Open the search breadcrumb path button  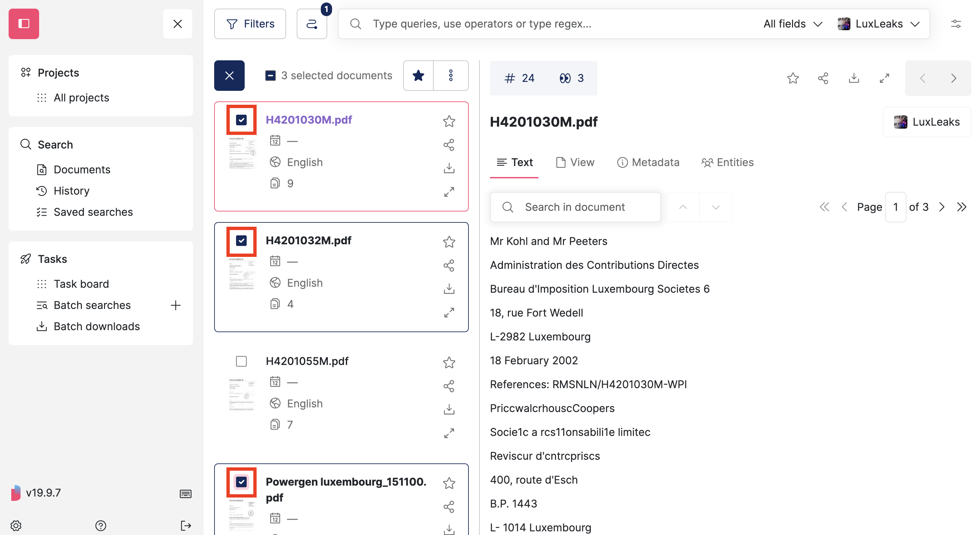tap(312, 24)
